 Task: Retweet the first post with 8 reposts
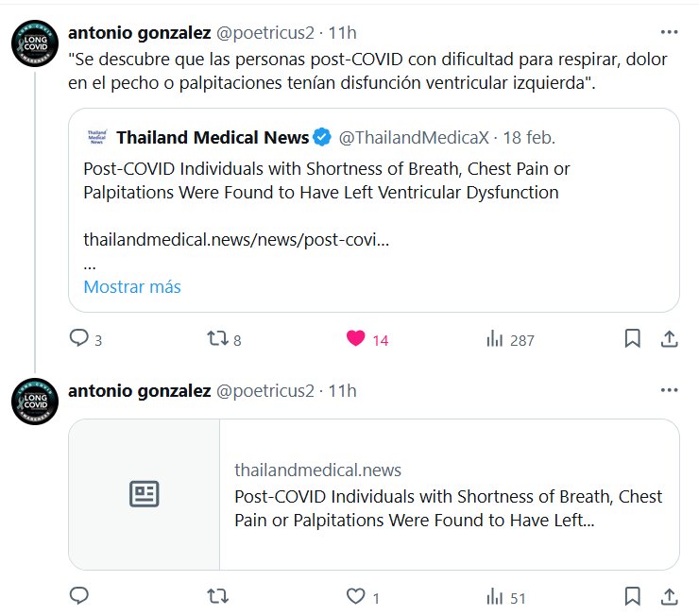pos(217,338)
